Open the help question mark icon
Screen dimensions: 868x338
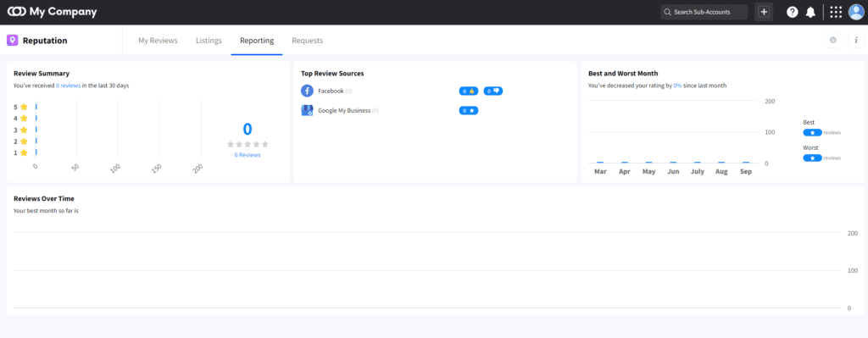793,12
